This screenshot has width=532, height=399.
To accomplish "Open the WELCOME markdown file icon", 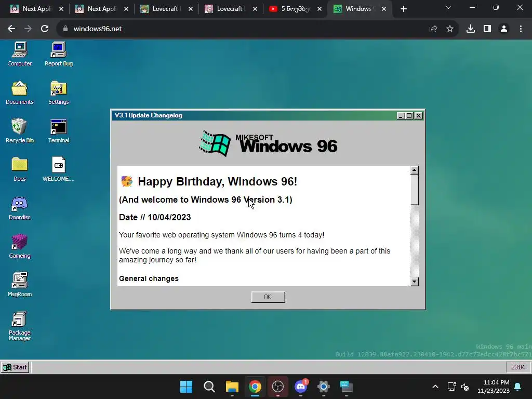I will 59,169.
